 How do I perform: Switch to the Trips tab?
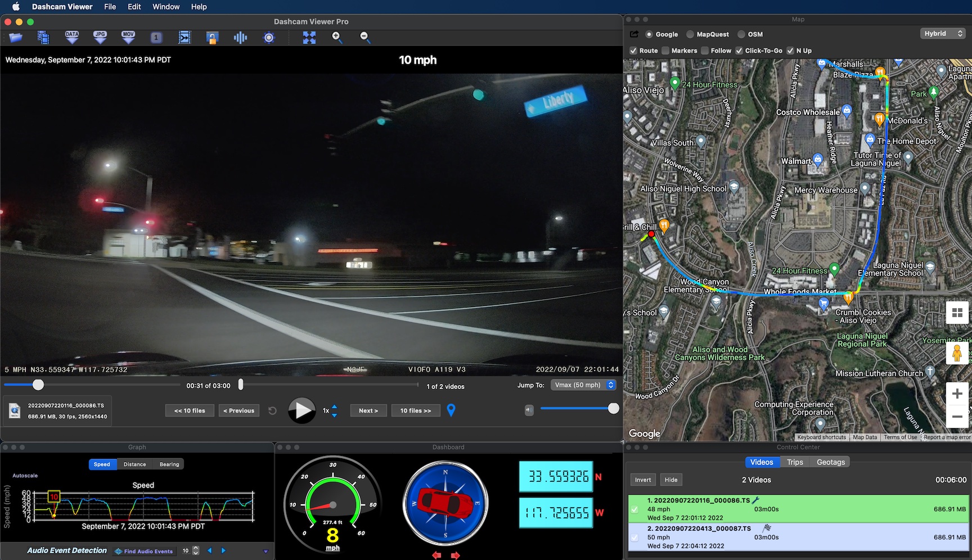coord(795,462)
